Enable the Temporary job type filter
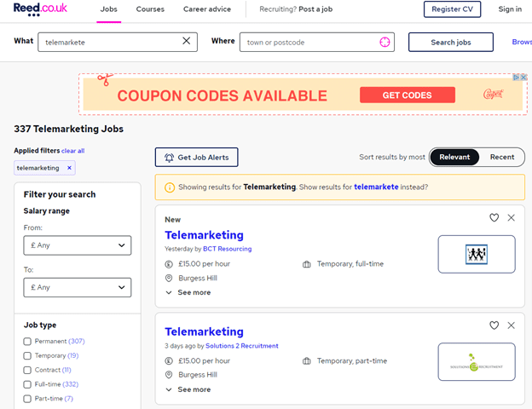Viewport: 532px width, 409px height. coord(27,356)
